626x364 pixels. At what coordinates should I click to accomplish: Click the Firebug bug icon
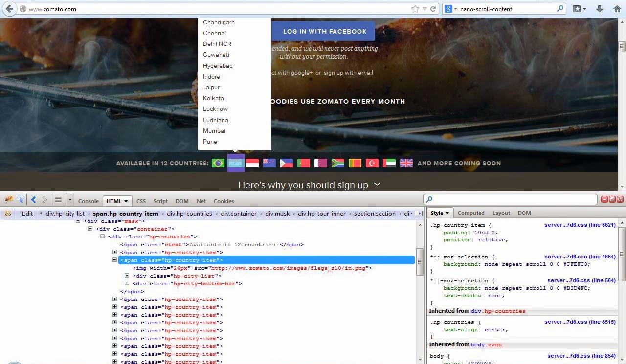click(8, 199)
